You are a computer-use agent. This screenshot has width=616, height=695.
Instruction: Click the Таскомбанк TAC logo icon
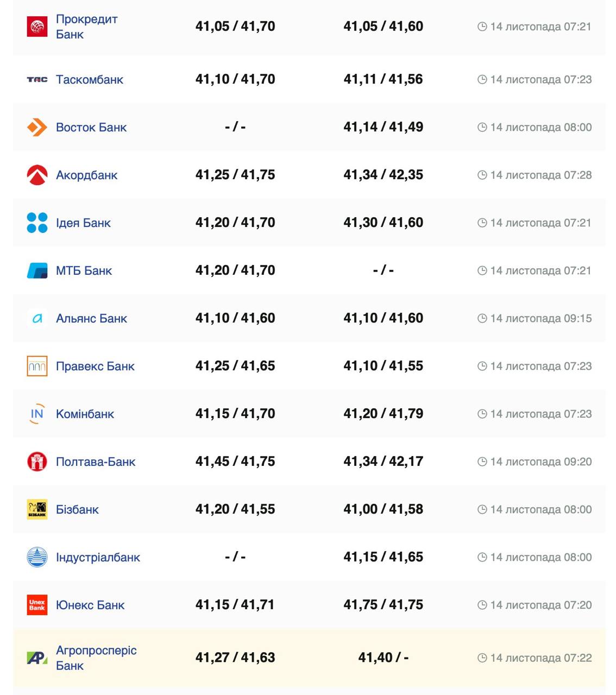pyautogui.click(x=37, y=79)
